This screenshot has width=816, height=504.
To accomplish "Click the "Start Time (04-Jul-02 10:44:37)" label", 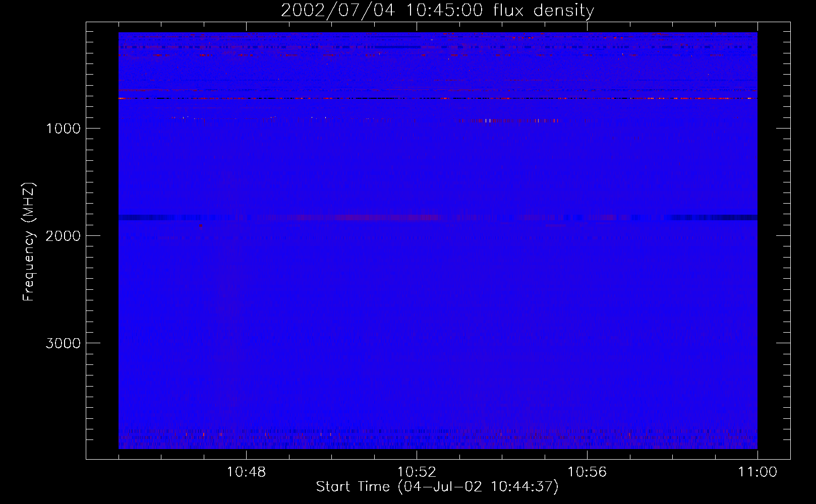I will coord(437,487).
